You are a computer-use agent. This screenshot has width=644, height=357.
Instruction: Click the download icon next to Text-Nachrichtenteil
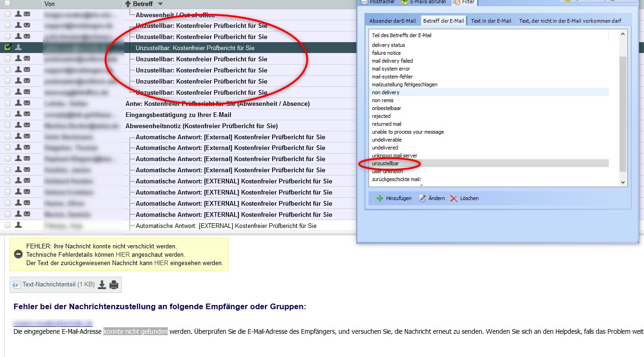click(102, 285)
